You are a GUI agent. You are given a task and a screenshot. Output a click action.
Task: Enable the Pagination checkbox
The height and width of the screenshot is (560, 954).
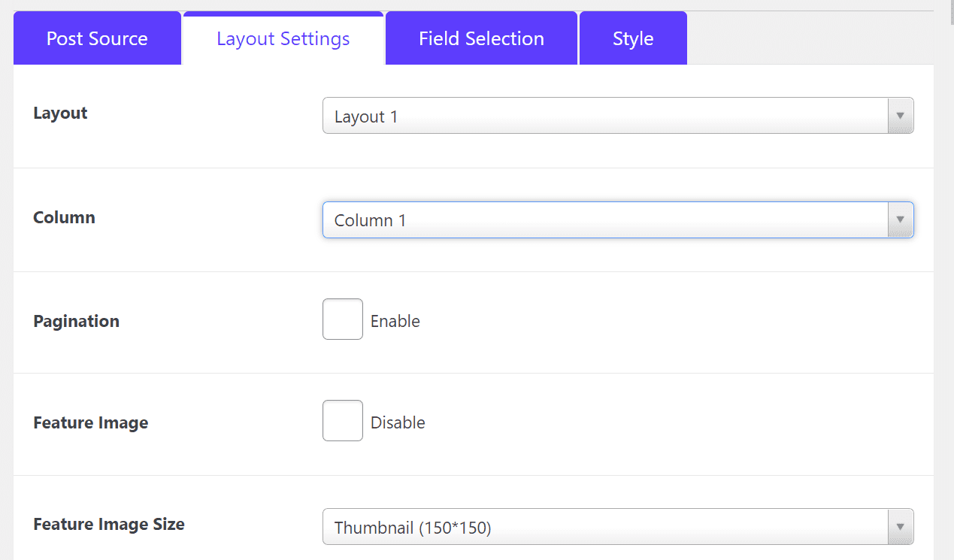point(342,319)
